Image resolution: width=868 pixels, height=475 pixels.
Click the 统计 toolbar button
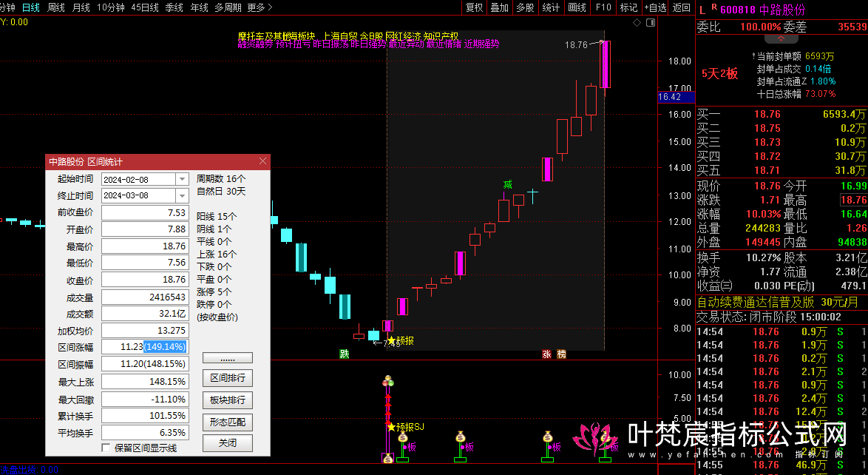[551, 7]
